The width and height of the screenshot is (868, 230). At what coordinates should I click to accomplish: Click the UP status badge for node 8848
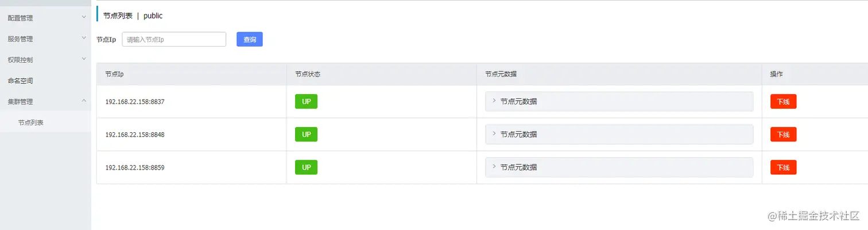click(306, 135)
